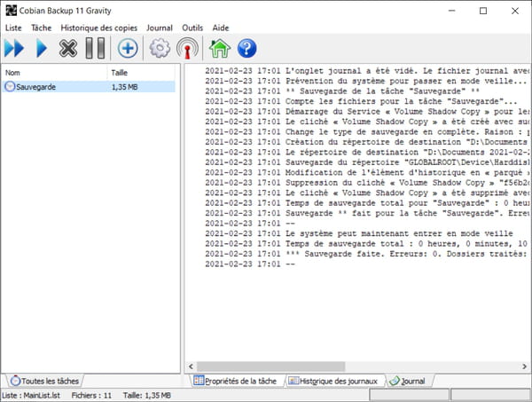Click the Cobian Backup title bar icon
The width and height of the screenshot is (532, 402).
point(11,11)
